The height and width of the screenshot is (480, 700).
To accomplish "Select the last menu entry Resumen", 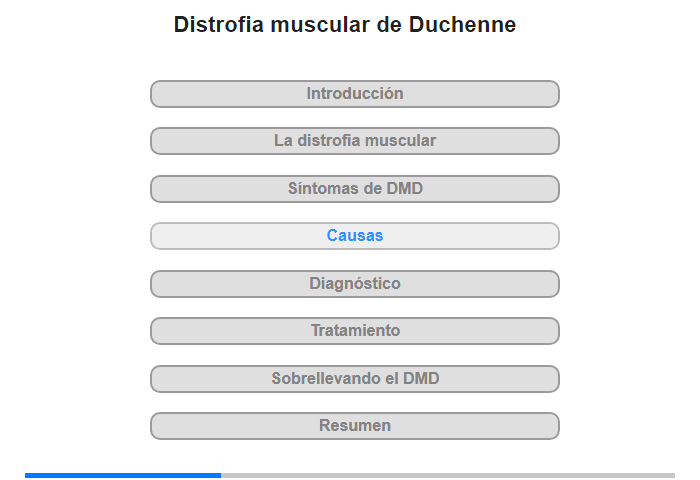I will click(354, 426).
